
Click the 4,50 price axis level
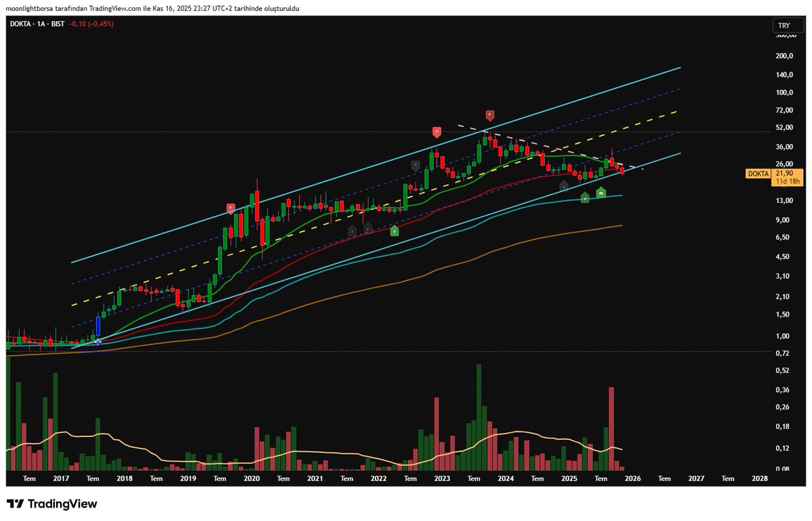[x=784, y=257]
